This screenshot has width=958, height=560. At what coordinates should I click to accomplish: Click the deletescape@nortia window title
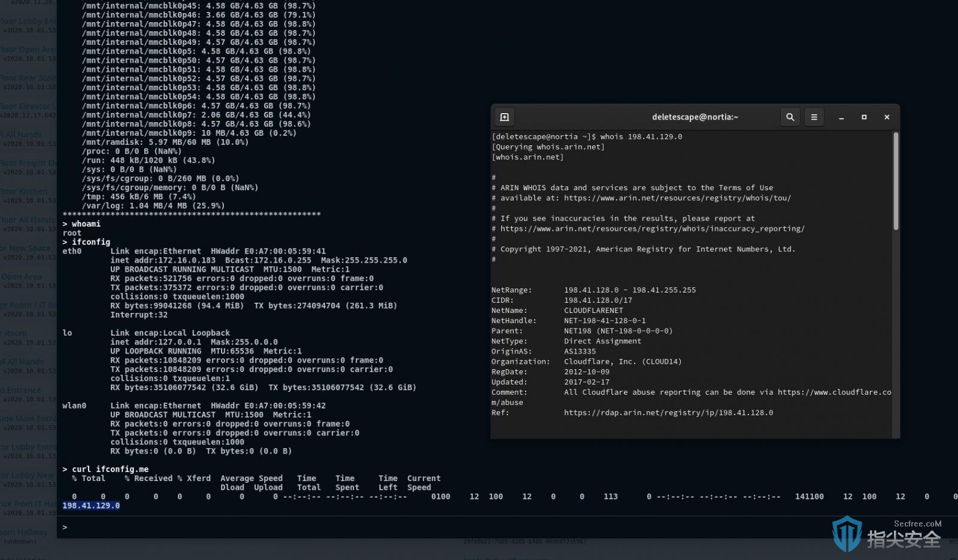coord(695,117)
